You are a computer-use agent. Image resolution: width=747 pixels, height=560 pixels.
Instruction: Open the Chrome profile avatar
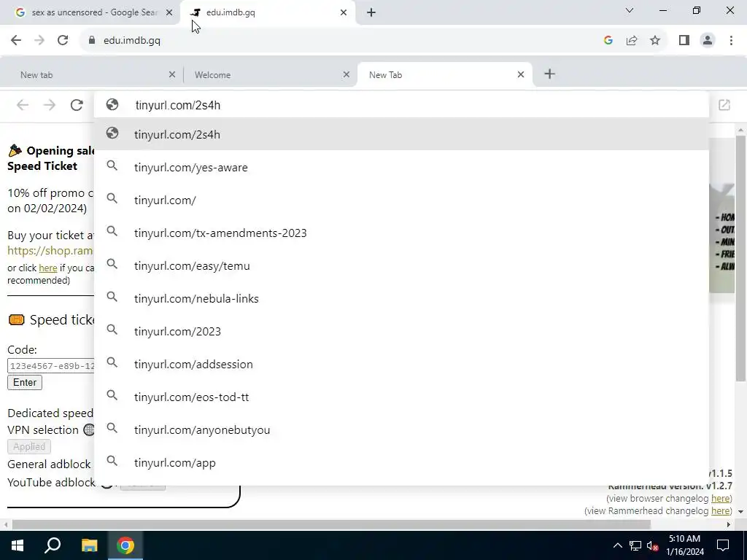click(708, 41)
